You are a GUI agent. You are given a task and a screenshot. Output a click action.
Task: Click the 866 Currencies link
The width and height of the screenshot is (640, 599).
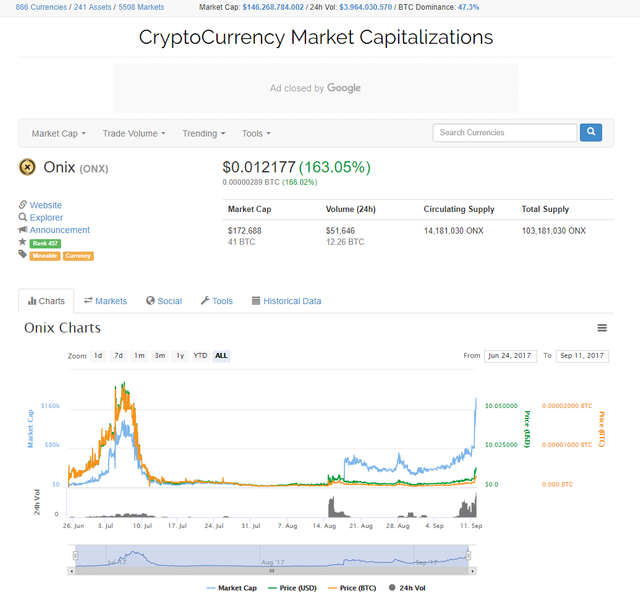click(x=41, y=7)
